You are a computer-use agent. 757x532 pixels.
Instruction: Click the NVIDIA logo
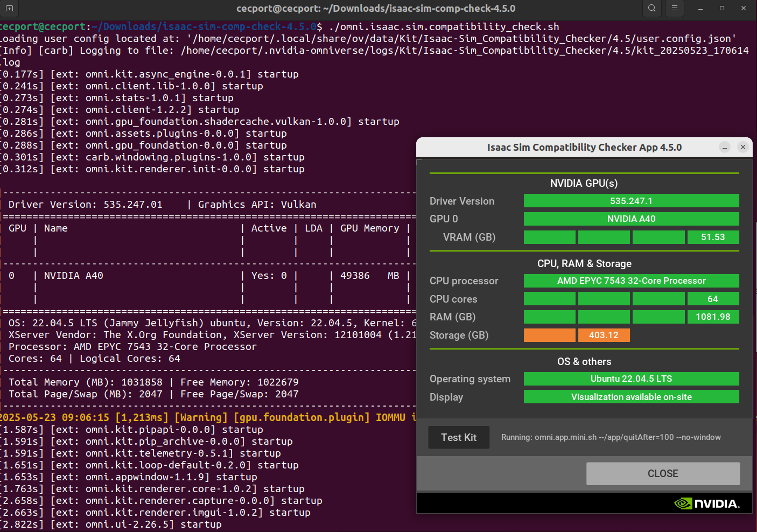pos(707,503)
